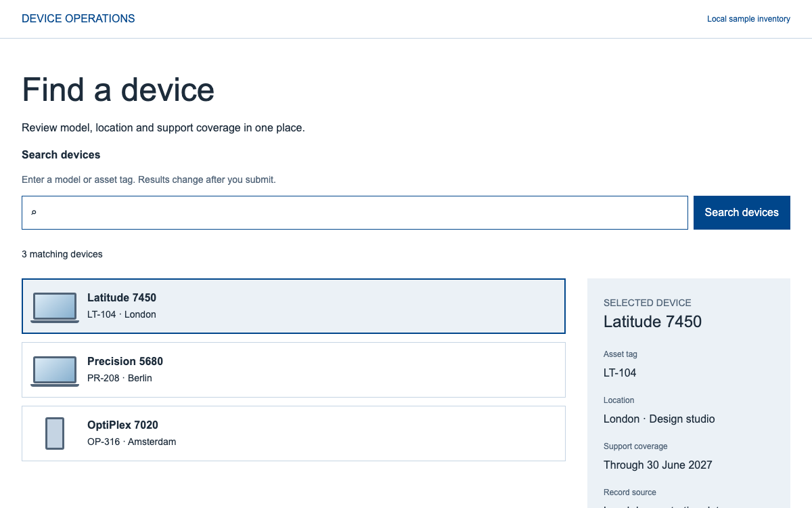Image resolution: width=812 pixels, height=508 pixels.
Task: Click the '3 matching devices' result count
Action: [62, 255]
